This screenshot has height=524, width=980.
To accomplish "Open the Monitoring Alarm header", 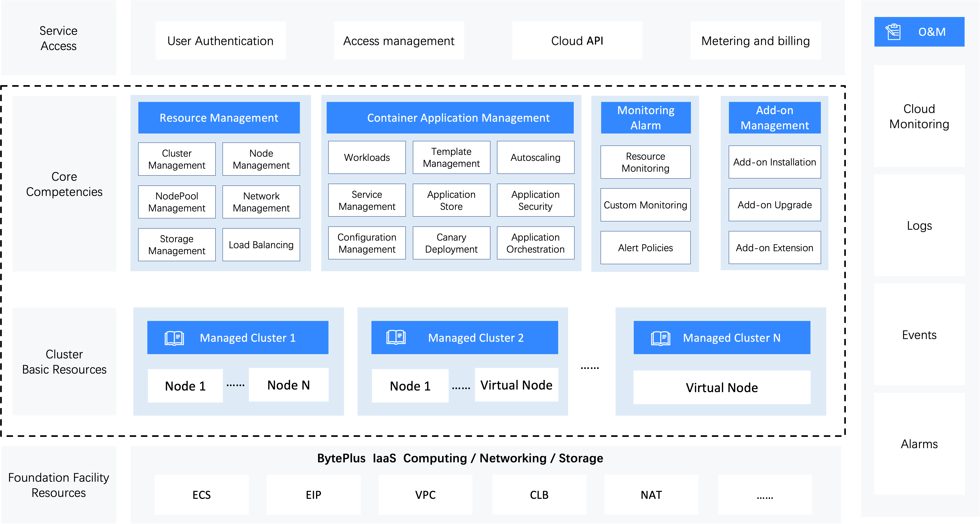I will tap(646, 118).
